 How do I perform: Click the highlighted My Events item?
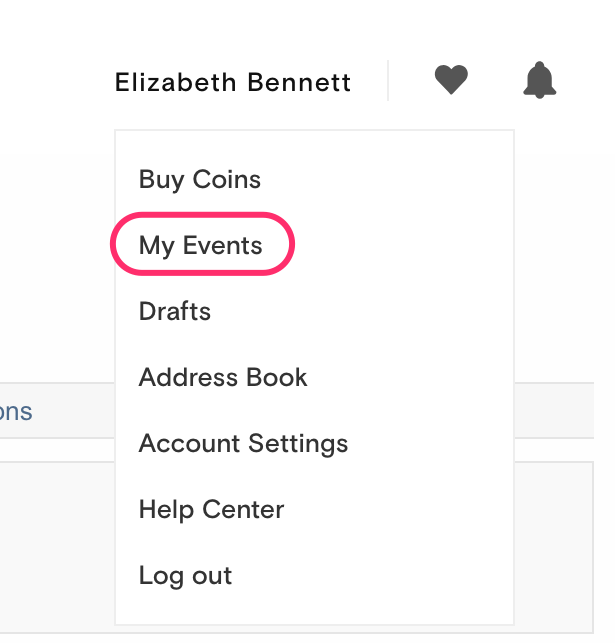click(x=200, y=245)
